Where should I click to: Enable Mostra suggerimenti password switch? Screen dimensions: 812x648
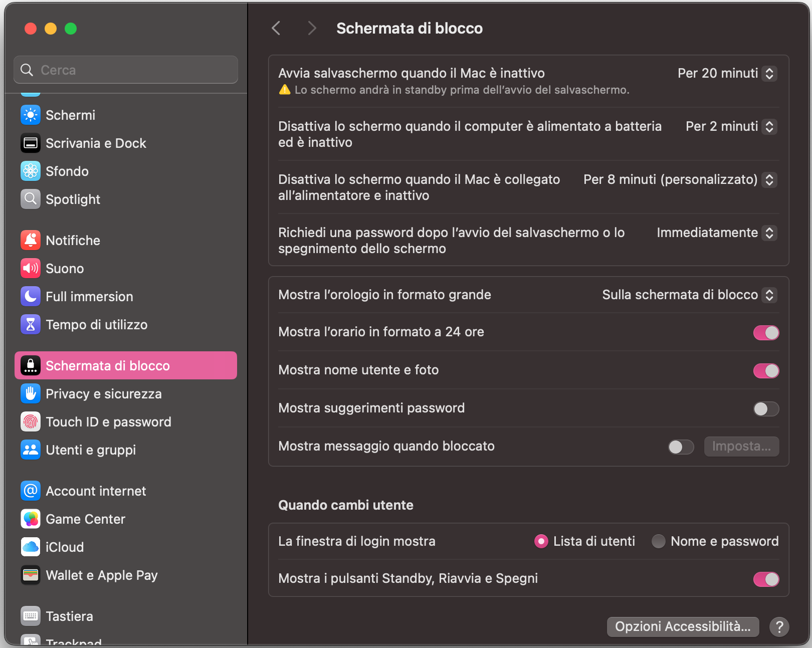coord(766,408)
